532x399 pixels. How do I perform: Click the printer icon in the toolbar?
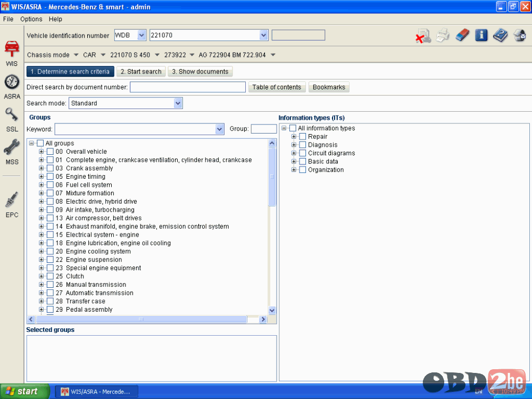[x=443, y=35]
